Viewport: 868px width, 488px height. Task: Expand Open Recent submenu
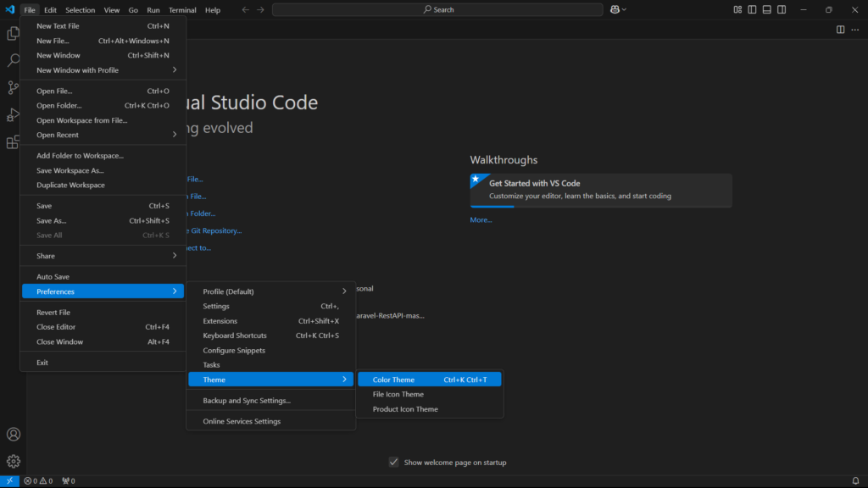tap(103, 135)
